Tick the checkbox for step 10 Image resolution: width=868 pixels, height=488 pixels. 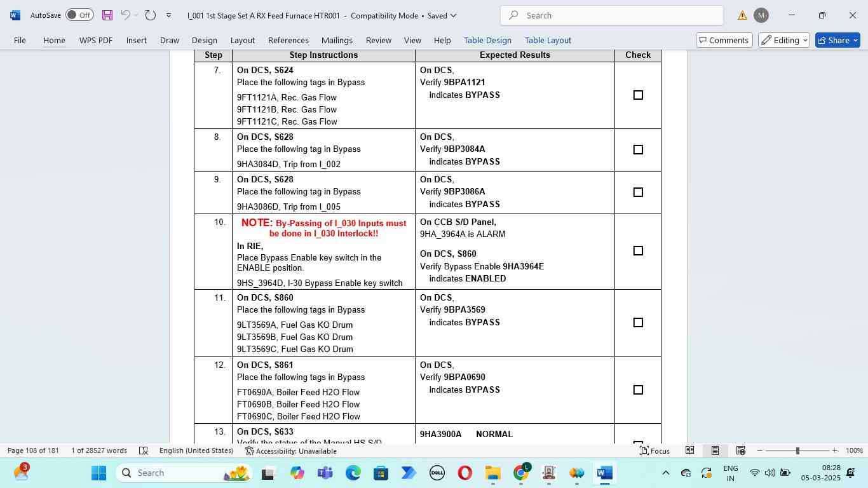coord(638,251)
